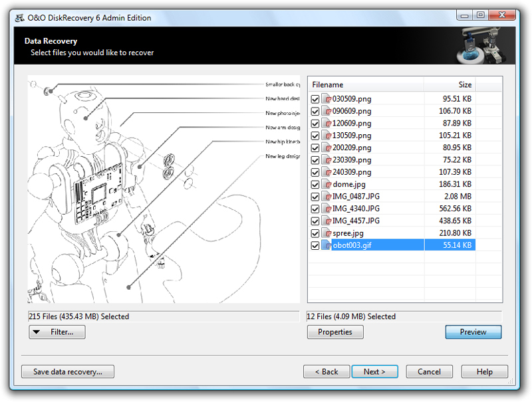Click Save data recovery... button

pos(68,372)
